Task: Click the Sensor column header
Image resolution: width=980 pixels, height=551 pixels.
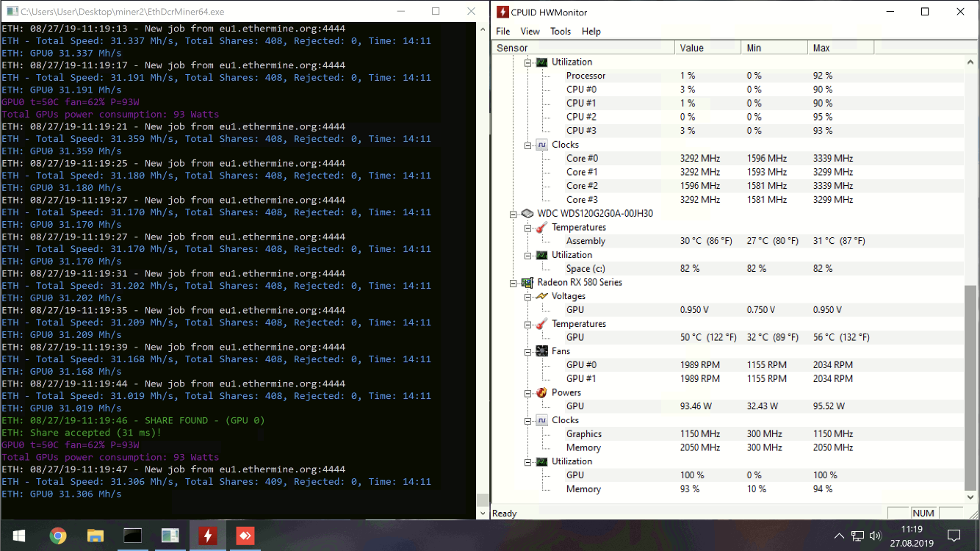Action: [583, 48]
